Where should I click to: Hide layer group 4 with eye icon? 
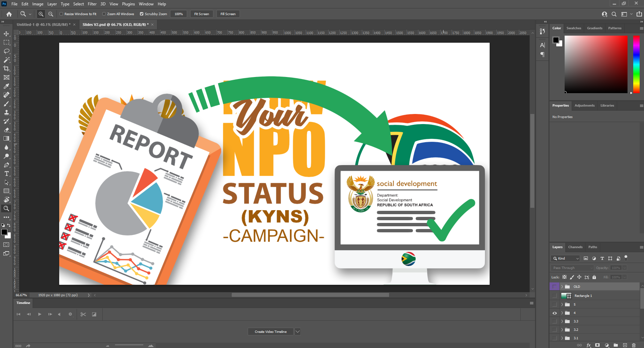tap(555, 313)
